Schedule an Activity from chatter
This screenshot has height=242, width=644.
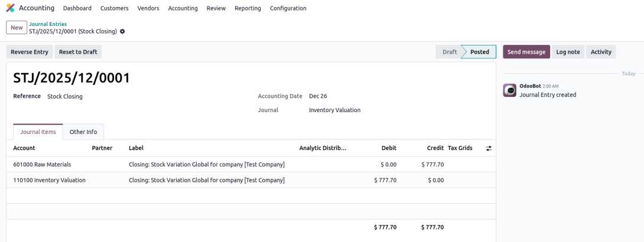[x=601, y=52]
